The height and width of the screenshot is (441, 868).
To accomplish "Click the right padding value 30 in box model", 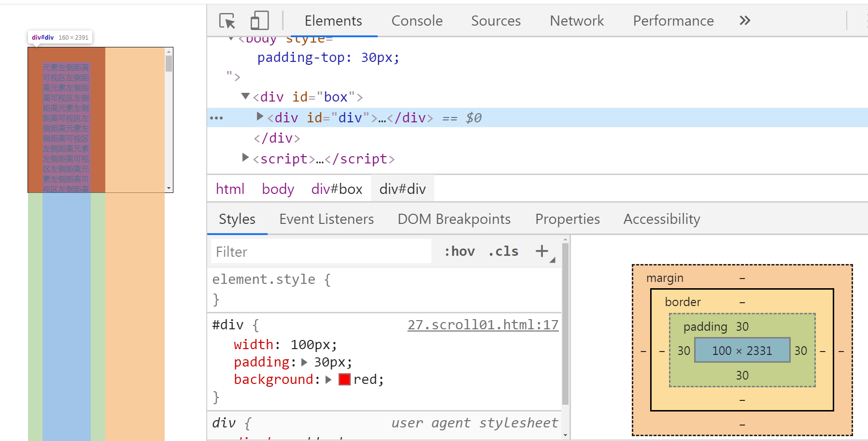I will tap(801, 351).
